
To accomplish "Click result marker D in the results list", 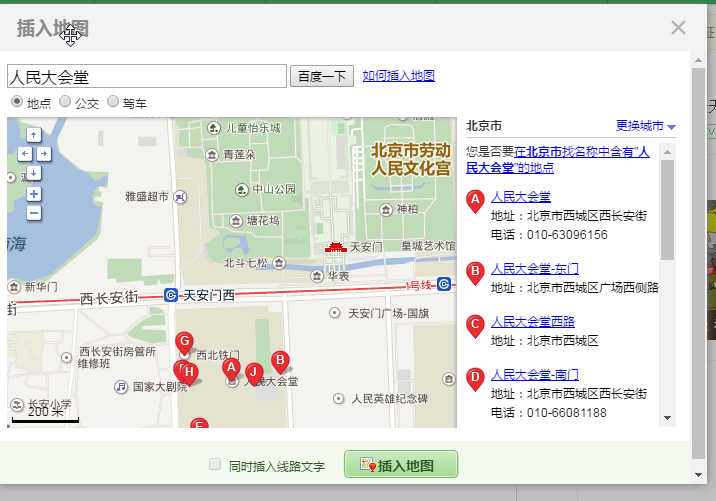I will 475,380.
